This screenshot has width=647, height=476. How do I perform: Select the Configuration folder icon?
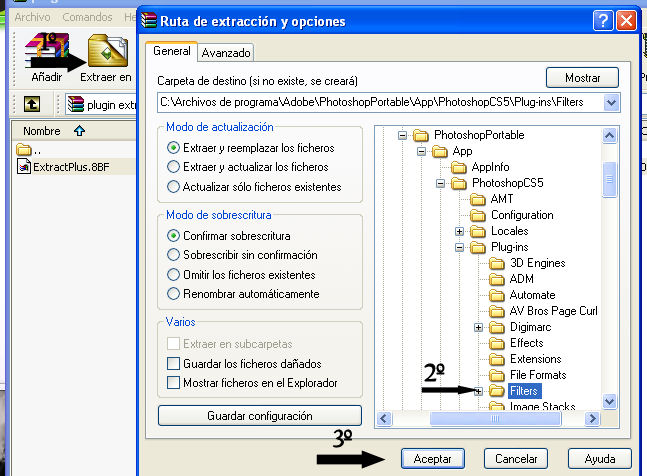pos(478,215)
